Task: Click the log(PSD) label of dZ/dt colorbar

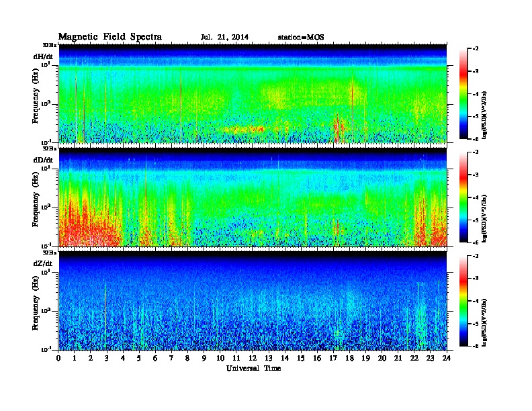Action: pyautogui.click(x=484, y=322)
